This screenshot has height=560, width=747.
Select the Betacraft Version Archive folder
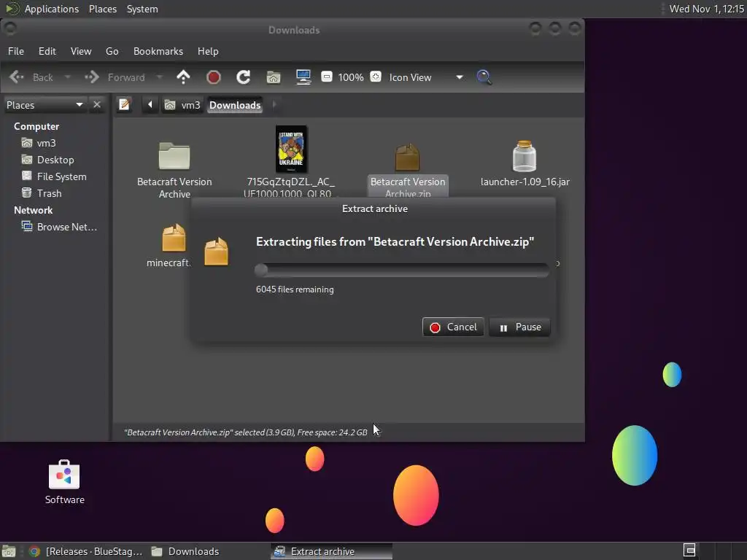[174, 171]
